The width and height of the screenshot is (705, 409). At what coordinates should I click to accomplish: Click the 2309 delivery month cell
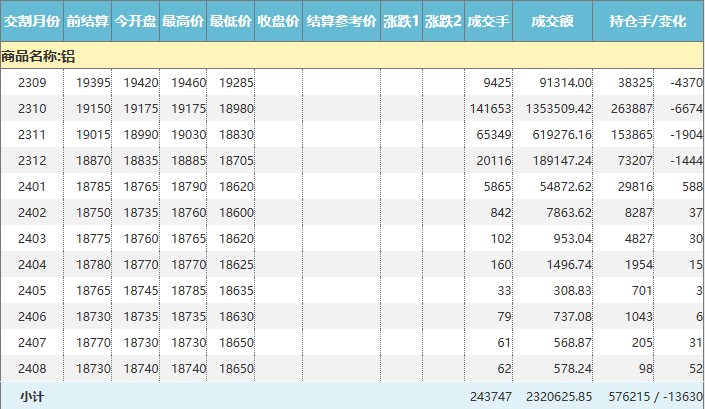point(32,82)
